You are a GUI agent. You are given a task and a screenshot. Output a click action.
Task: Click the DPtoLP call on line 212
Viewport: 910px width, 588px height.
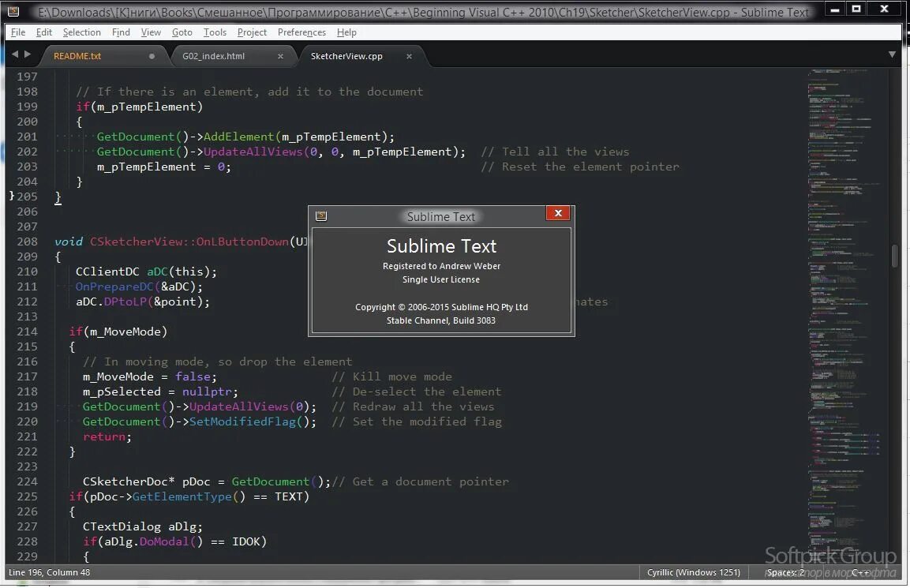pos(125,301)
